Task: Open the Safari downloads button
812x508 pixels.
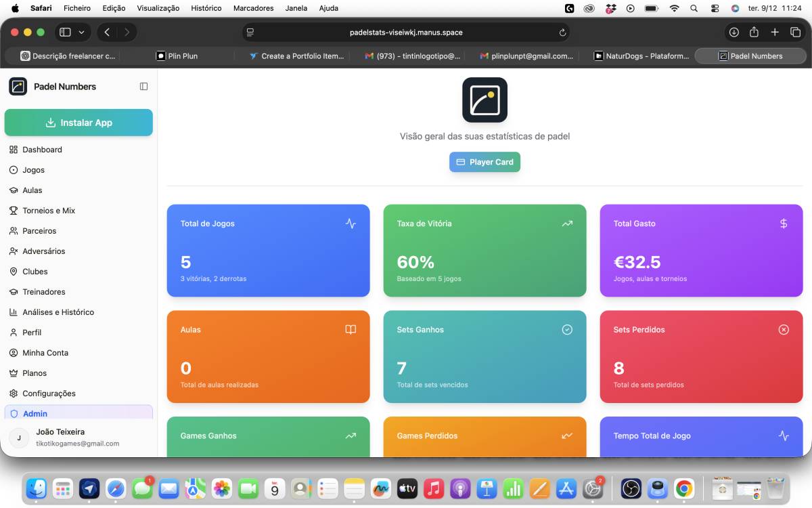Action: (734, 32)
